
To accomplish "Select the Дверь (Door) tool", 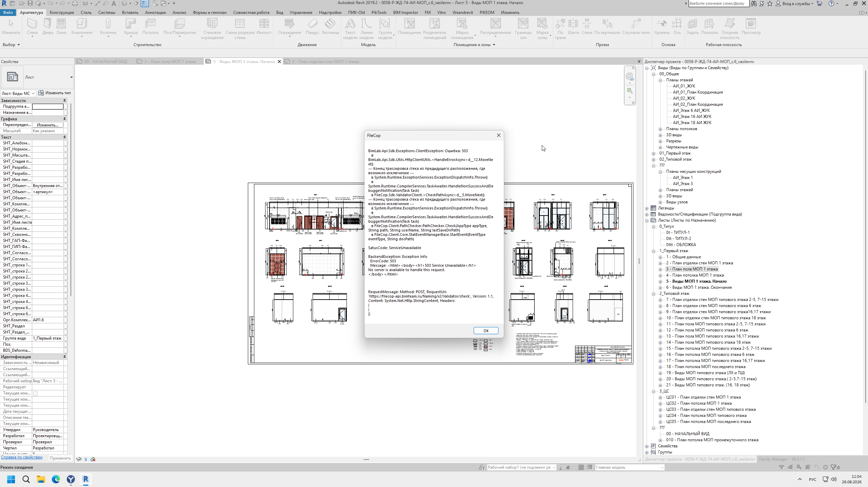I will 48,27.
